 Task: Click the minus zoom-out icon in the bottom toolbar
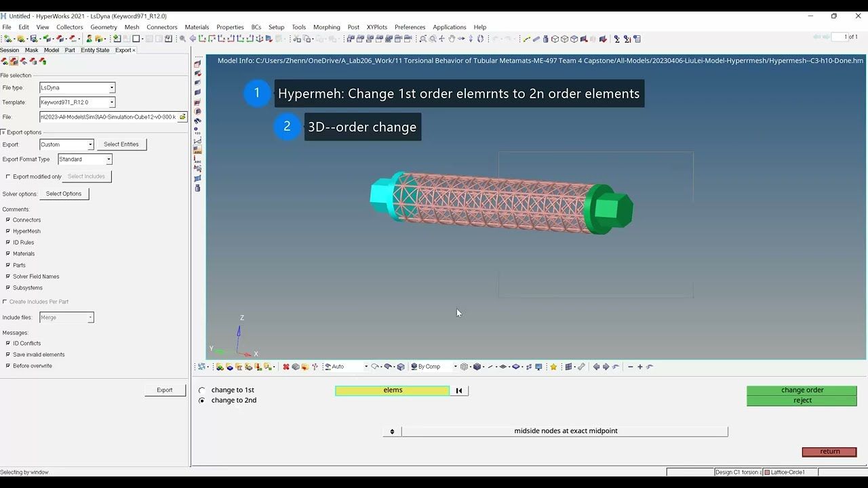631,367
